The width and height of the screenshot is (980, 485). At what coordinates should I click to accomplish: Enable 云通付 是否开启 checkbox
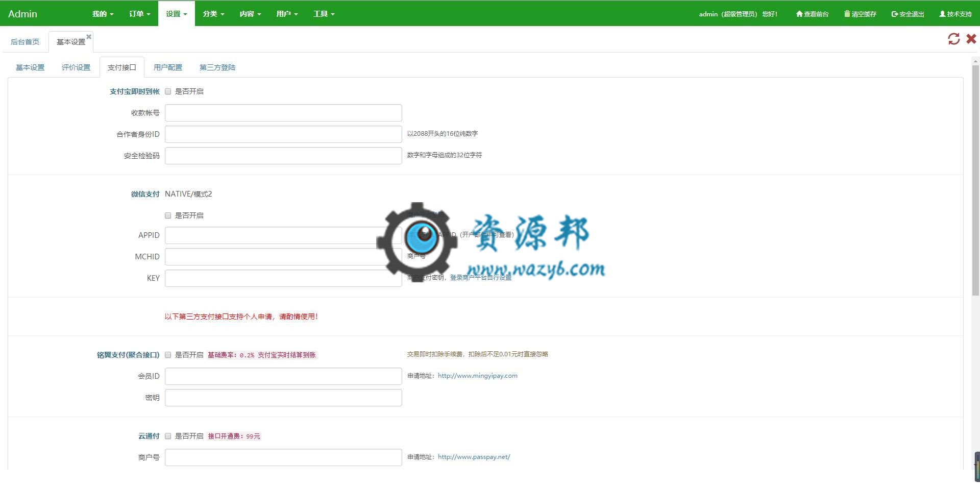click(168, 436)
